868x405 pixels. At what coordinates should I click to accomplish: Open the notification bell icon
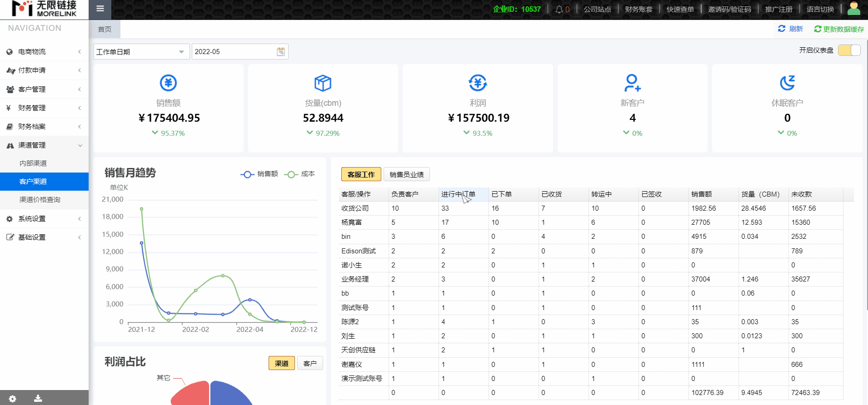[x=559, y=9]
